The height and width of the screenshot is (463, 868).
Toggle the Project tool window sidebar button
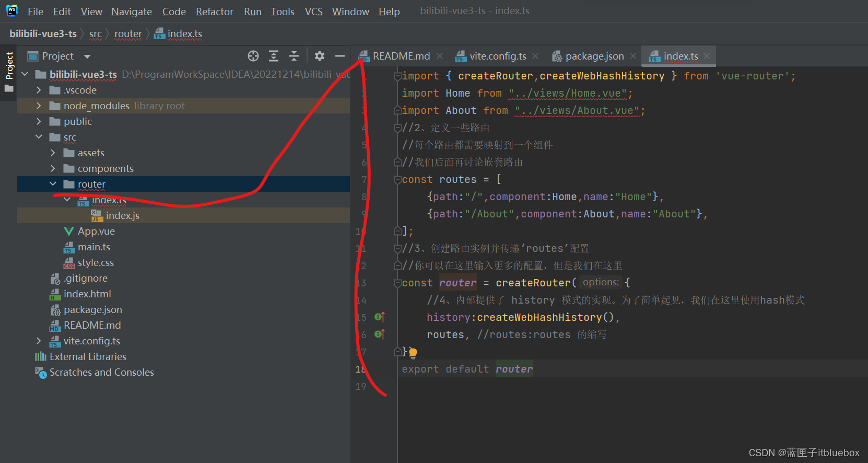coord(9,71)
